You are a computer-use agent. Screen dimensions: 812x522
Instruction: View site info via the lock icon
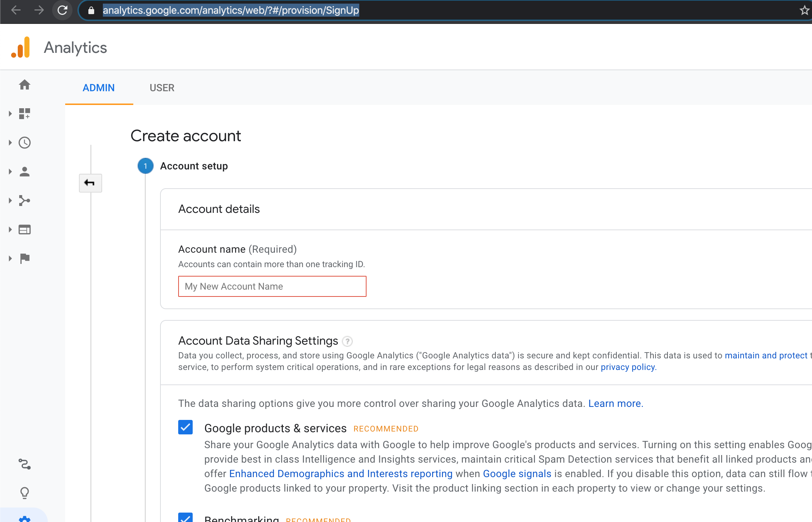[x=91, y=10]
